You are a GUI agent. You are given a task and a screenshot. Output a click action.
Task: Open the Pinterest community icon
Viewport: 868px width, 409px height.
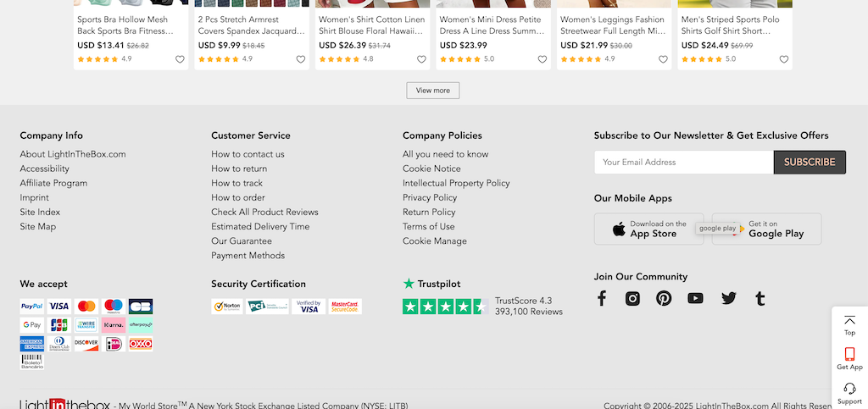[664, 298]
